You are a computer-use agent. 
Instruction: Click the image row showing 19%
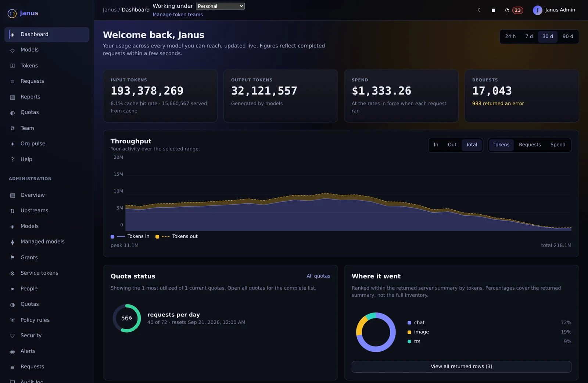click(490, 332)
